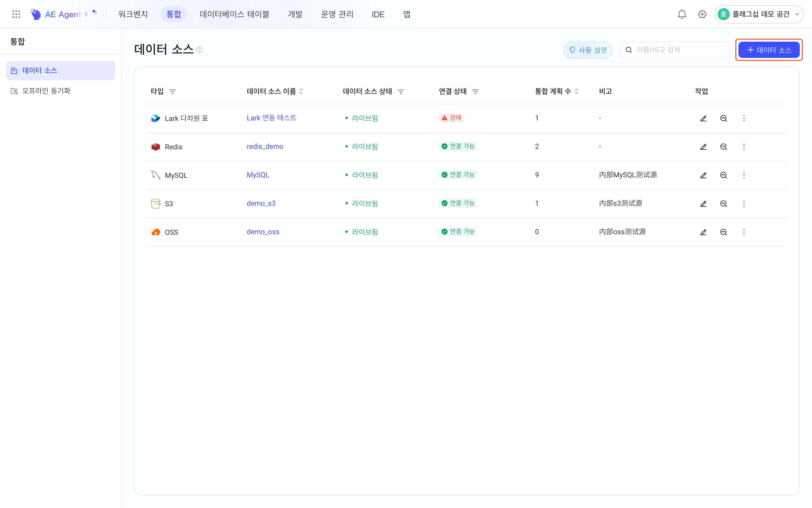This screenshot has width=812, height=508.
Task: Edit the Lark 연동 테스트 row
Action: 703,118
